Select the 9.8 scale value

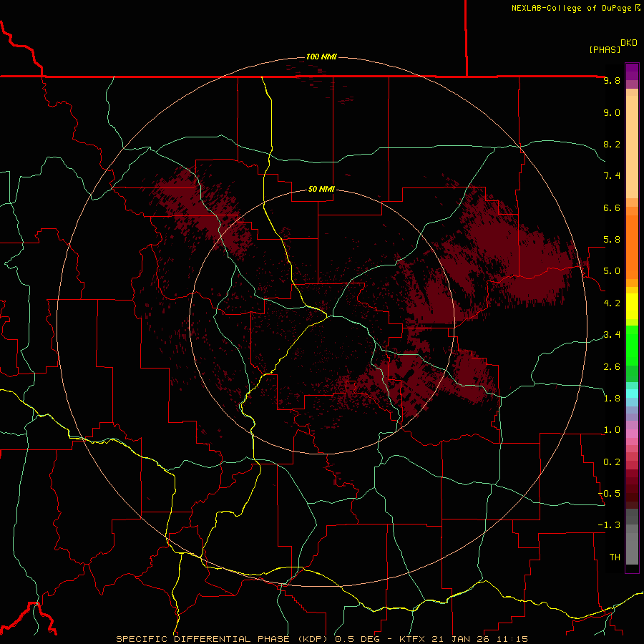612,80
